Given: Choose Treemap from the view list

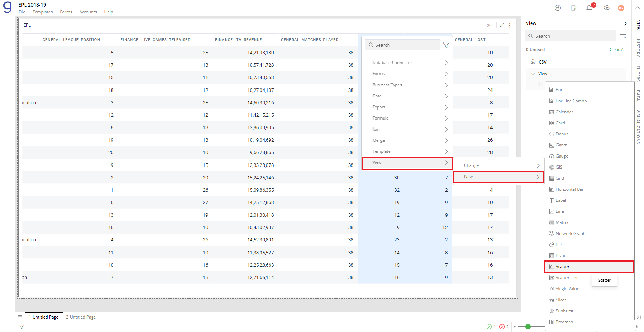Looking at the screenshot, I should point(589,322).
